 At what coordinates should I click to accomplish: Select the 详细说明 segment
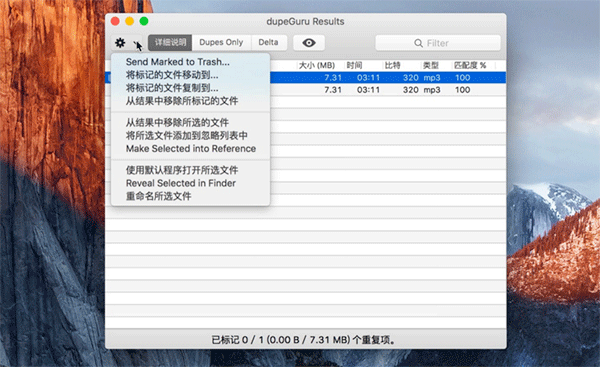[x=170, y=42]
